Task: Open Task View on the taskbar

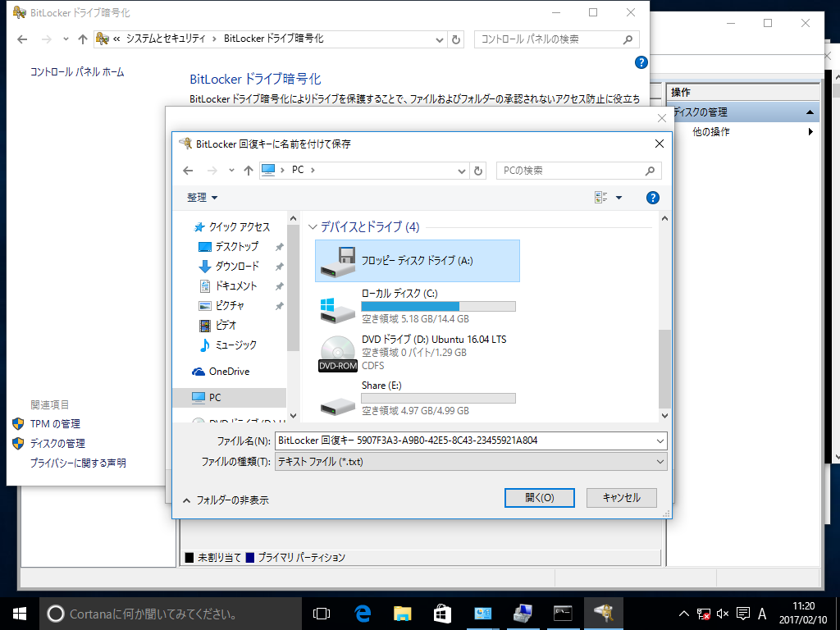Action: click(322, 614)
